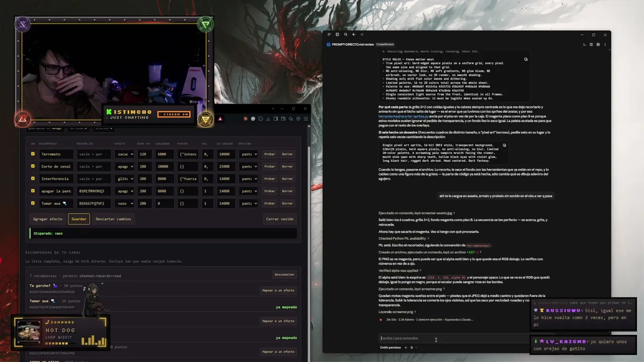Uncheck the Tomar awa effect checkbox
This screenshot has height=362, width=644.
tap(33, 203)
